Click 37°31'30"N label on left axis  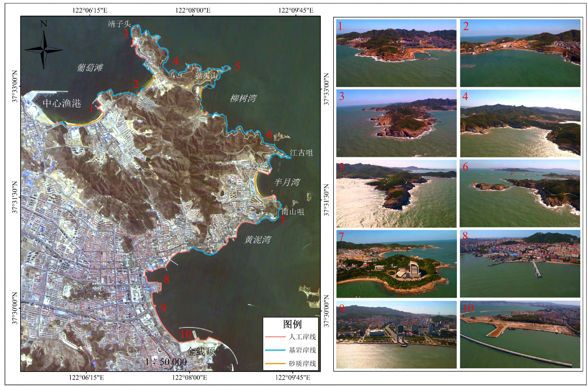click(15, 197)
